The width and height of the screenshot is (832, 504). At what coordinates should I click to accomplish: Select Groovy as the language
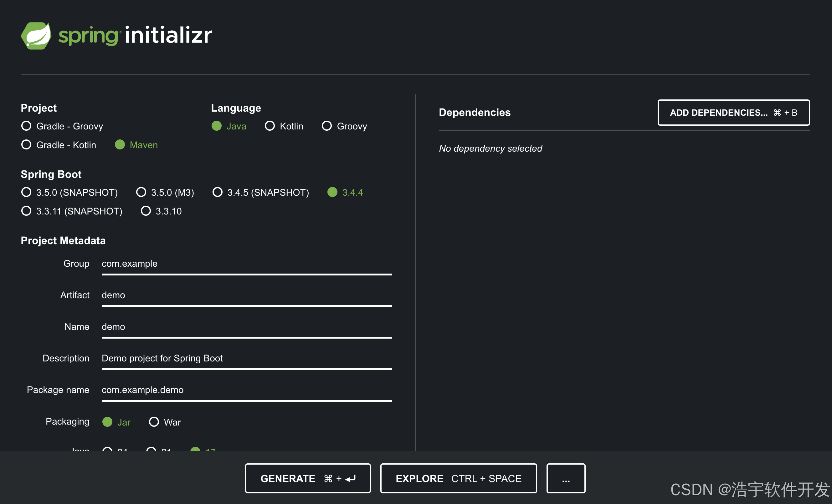[326, 126]
